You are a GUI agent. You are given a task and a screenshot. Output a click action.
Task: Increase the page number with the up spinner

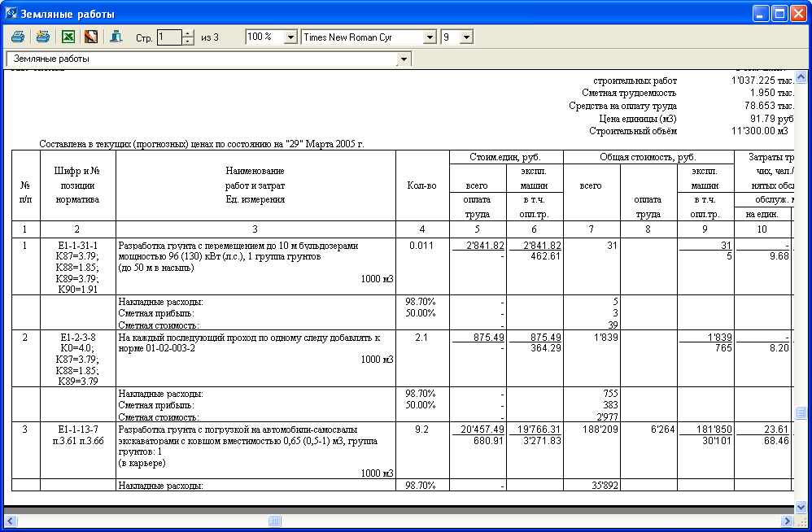(x=189, y=33)
